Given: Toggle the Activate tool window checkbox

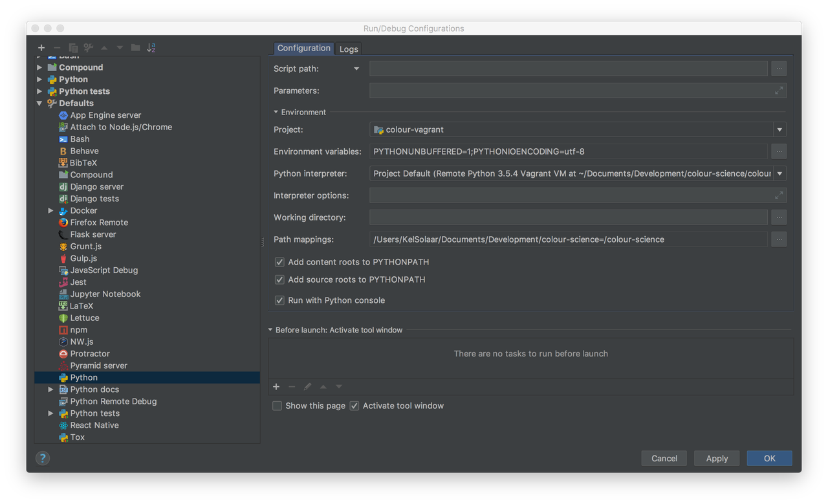Looking at the screenshot, I should [354, 406].
